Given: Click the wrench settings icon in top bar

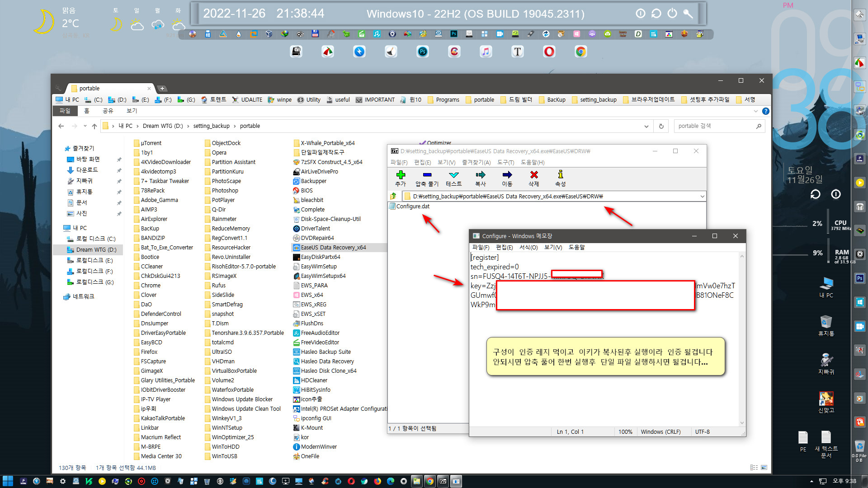Looking at the screenshot, I should point(688,14).
